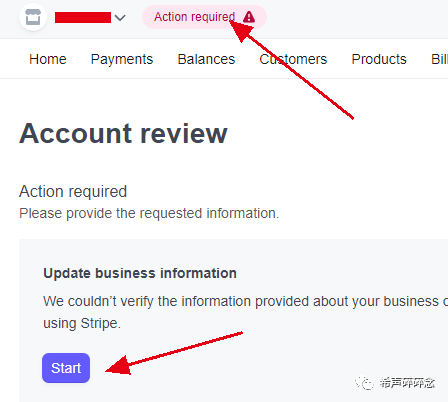Click the storefront account icon
Image resolution: width=448 pixels, height=402 pixels.
(33, 17)
